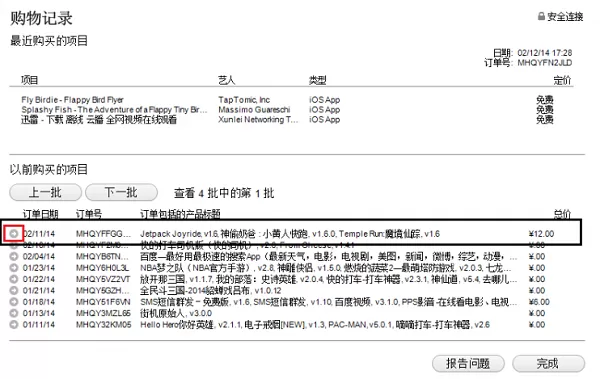Click order number MHQY5VZ2VT
Viewport: 600px width, 379px height.
tap(103, 279)
